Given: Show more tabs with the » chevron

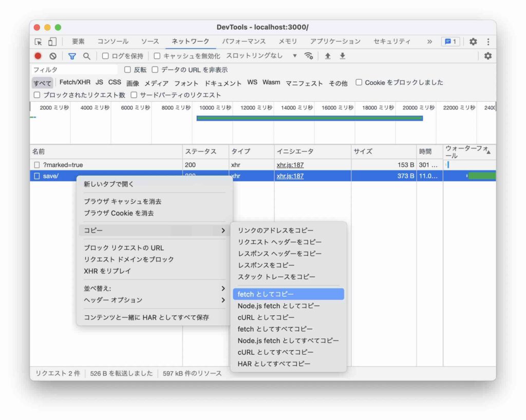Looking at the screenshot, I should 429,42.
